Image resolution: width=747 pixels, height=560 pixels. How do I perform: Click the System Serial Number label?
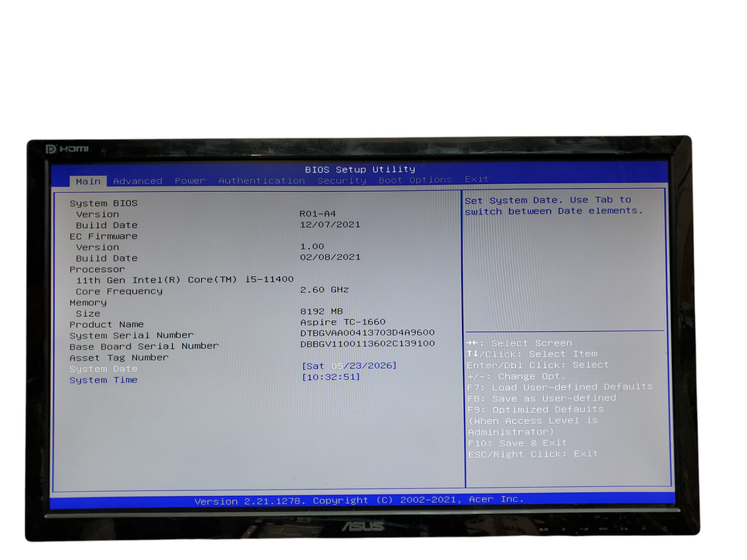coord(131,335)
